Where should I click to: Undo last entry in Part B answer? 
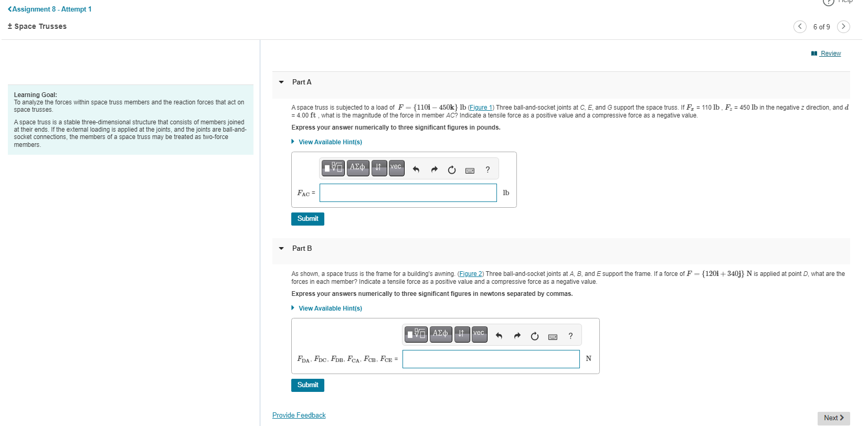(x=499, y=336)
